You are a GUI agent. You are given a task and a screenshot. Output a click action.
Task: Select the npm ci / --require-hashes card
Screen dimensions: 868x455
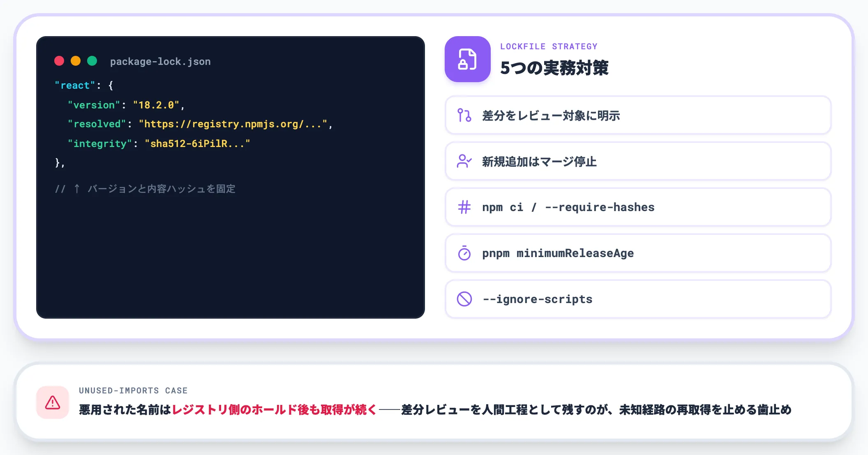pyautogui.click(x=638, y=207)
